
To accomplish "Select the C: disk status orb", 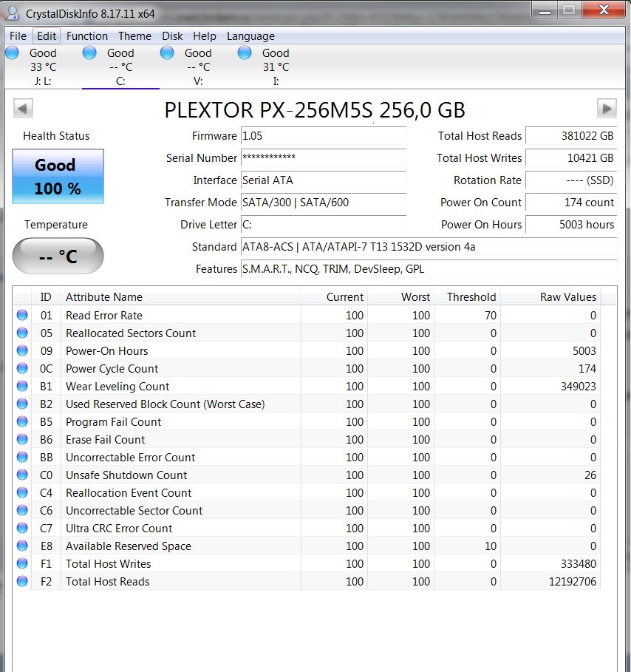I will tap(89, 53).
